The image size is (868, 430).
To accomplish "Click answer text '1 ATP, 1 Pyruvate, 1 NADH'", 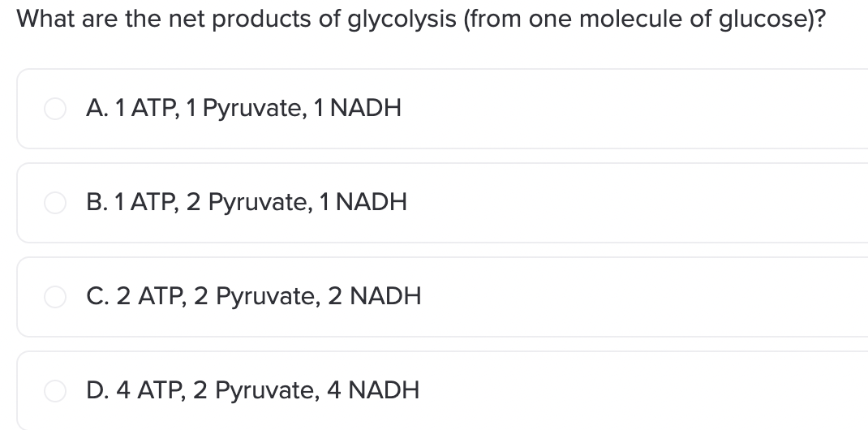I will pos(257,108).
